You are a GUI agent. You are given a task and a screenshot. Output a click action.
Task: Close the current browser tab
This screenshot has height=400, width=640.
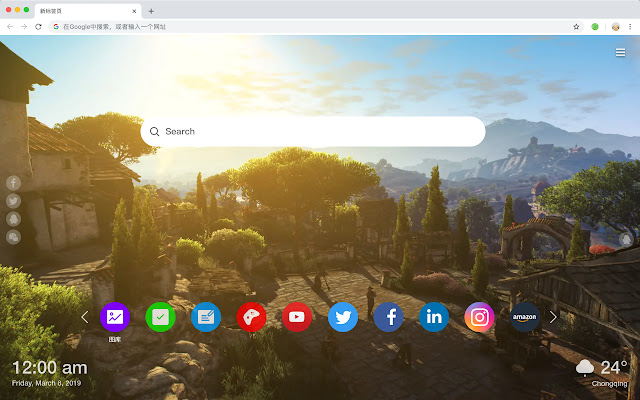click(x=134, y=11)
